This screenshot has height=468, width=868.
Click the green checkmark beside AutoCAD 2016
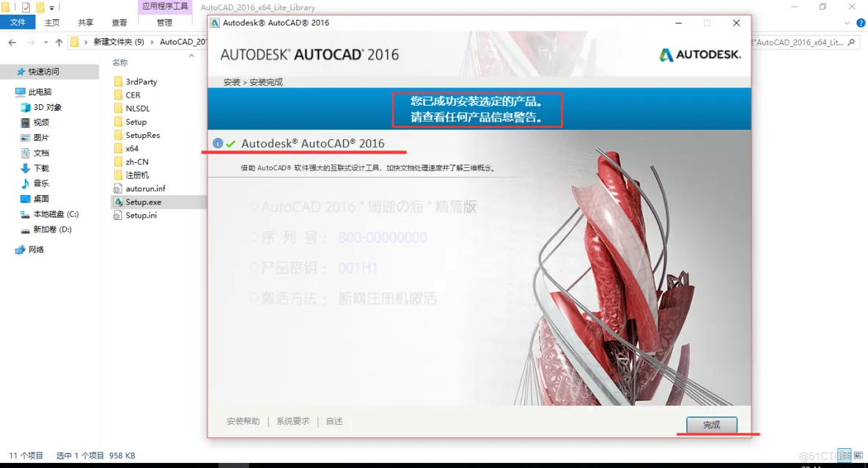point(231,144)
